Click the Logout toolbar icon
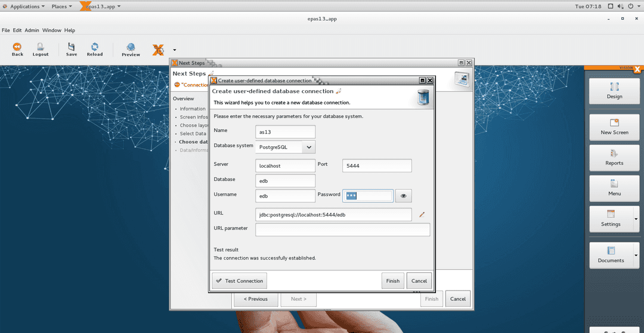This screenshot has width=644, height=333. (41, 49)
